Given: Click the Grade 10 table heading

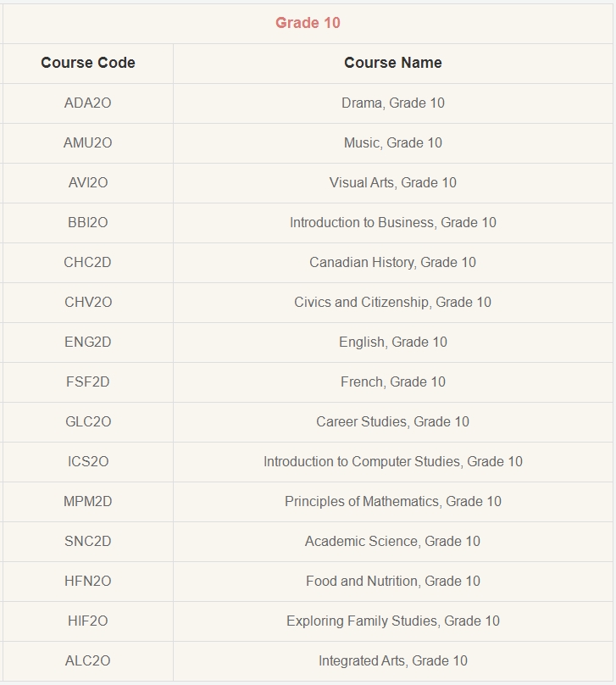Looking at the screenshot, I should pyautogui.click(x=308, y=23).
